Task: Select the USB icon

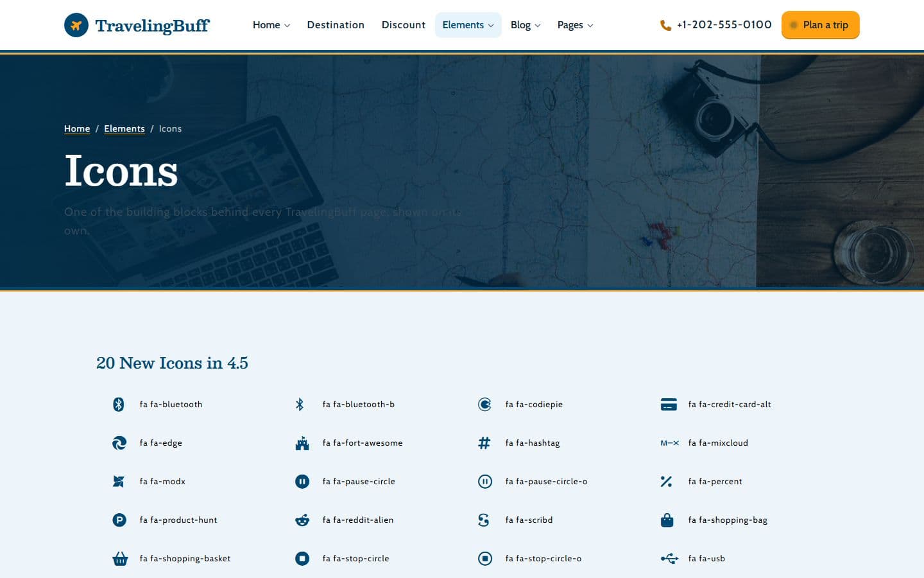Action: pos(669,558)
